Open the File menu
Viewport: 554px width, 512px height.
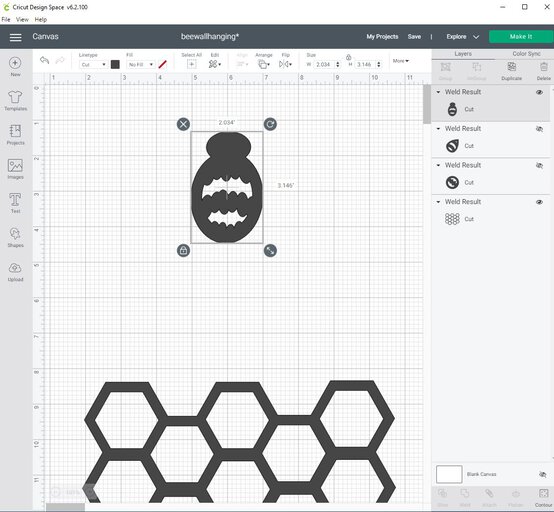[x=6, y=19]
